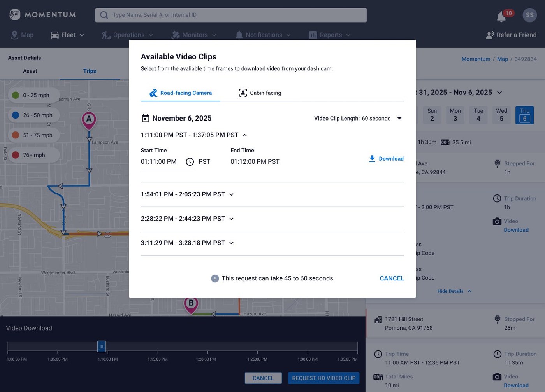This screenshot has height=392, width=545.
Task: Toggle the 51 - 75 mph speed legend
Action: [x=33, y=135]
